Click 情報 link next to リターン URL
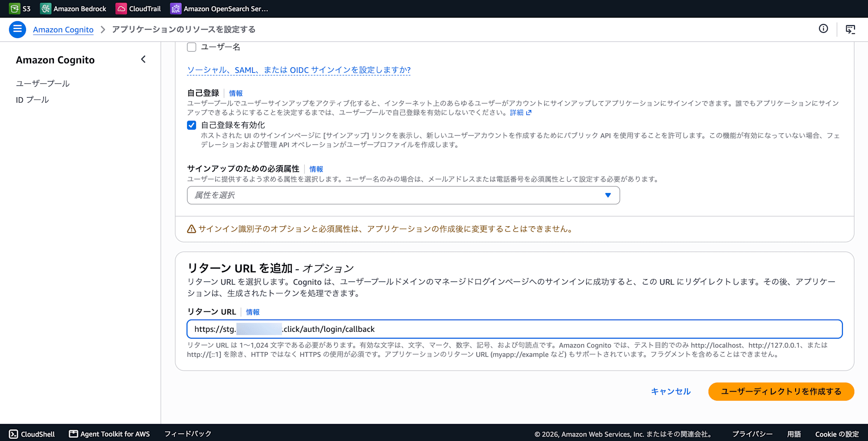The height and width of the screenshot is (441, 868). click(x=253, y=312)
